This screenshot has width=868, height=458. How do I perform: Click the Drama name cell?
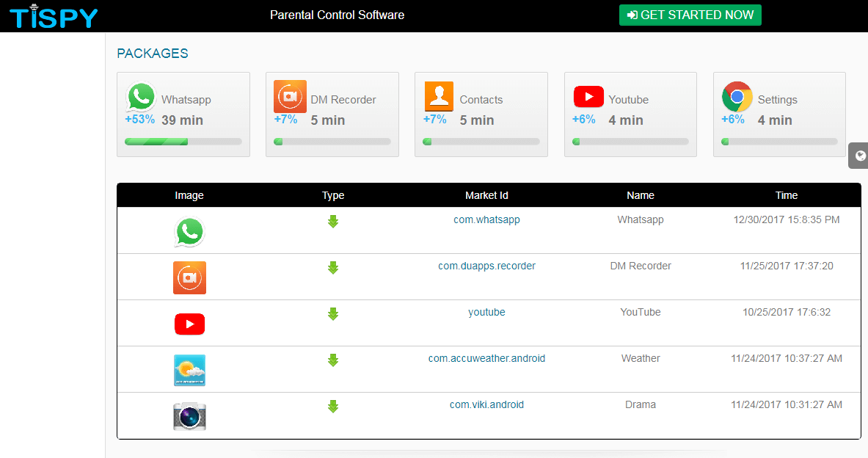(x=641, y=405)
